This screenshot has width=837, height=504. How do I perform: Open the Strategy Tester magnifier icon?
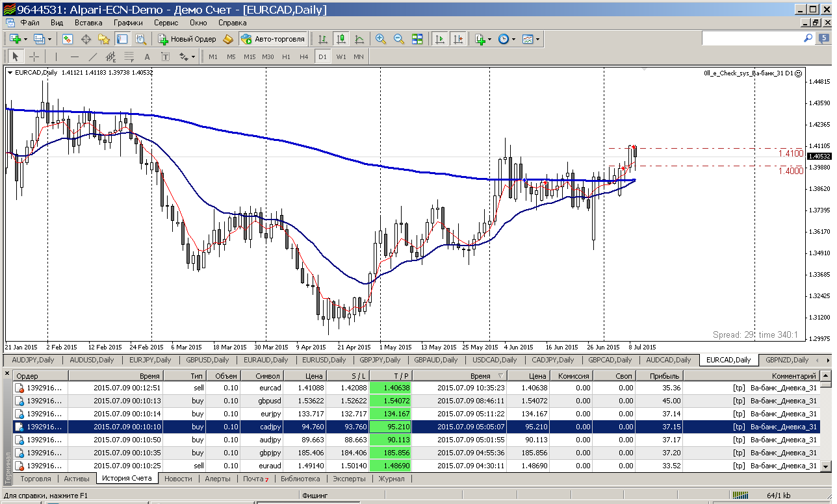[x=140, y=39]
